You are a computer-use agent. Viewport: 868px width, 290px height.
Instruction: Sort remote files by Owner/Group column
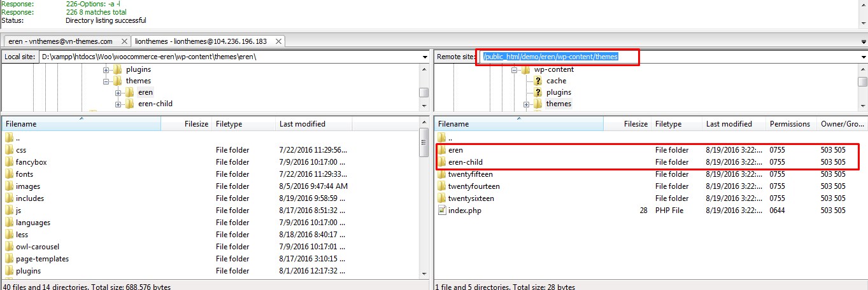(x=842, y=124)
